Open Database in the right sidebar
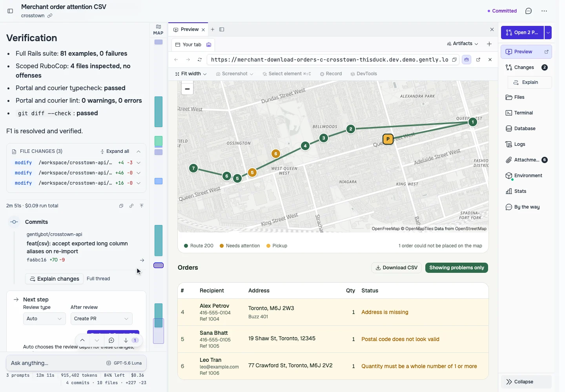 point(526,129)
